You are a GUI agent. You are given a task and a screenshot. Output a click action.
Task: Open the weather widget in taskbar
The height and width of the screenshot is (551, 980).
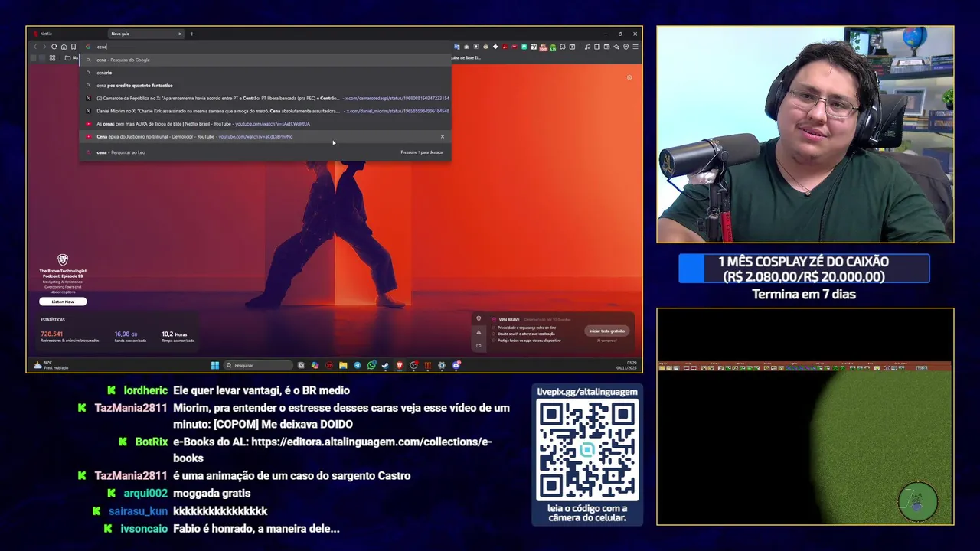51,365
